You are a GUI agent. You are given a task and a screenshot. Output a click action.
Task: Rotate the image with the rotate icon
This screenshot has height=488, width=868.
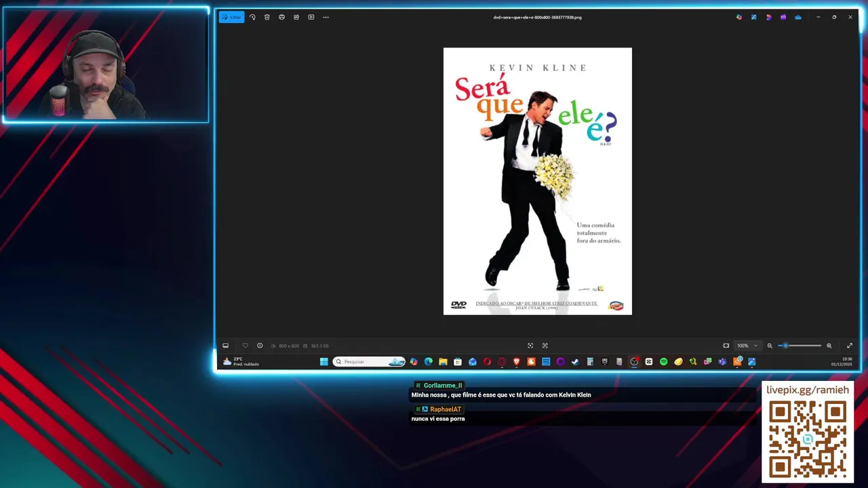[252, 17]
